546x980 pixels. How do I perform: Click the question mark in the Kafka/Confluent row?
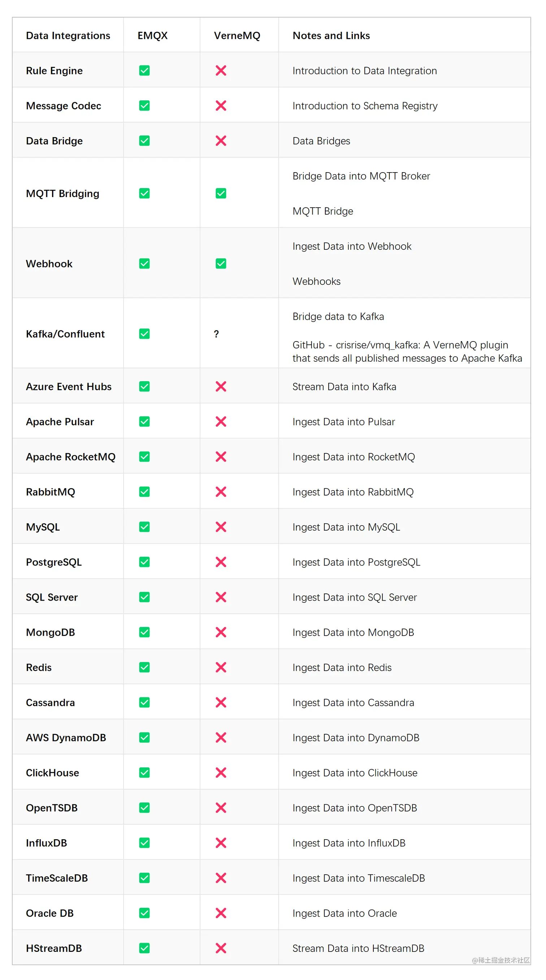click(216, 334)
